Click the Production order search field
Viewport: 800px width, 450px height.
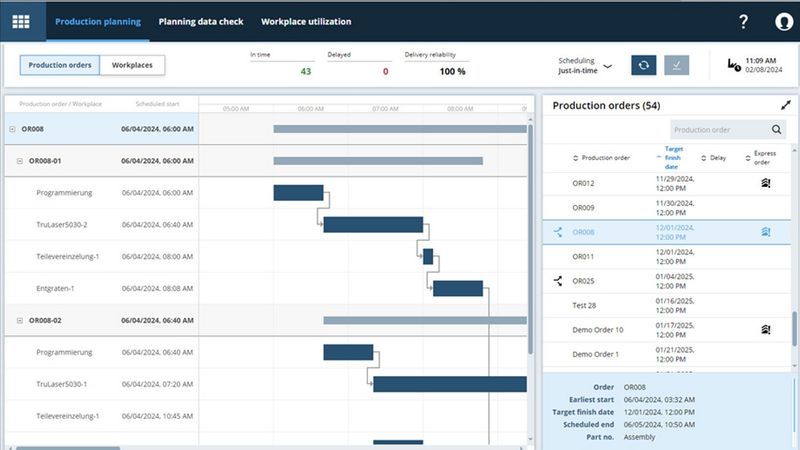tap(718, 130)
